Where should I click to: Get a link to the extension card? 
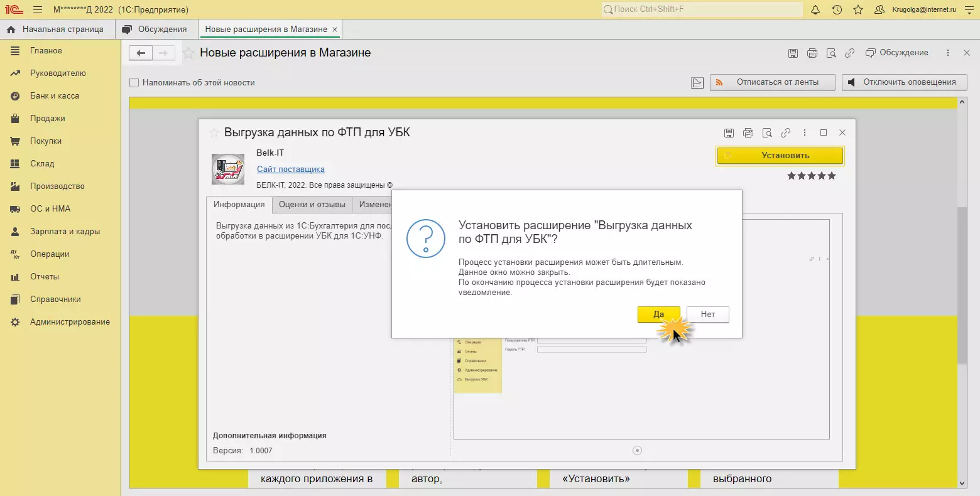pos(785,133)
